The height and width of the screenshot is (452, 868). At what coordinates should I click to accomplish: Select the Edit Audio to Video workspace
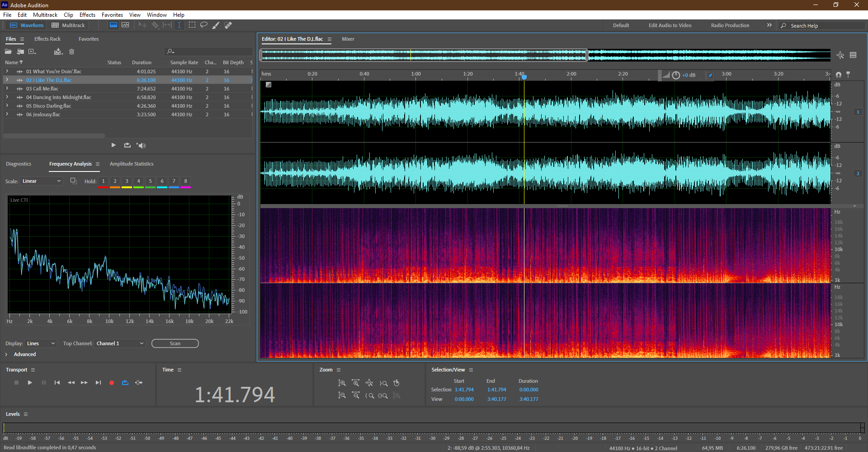(x=670, y=25)
